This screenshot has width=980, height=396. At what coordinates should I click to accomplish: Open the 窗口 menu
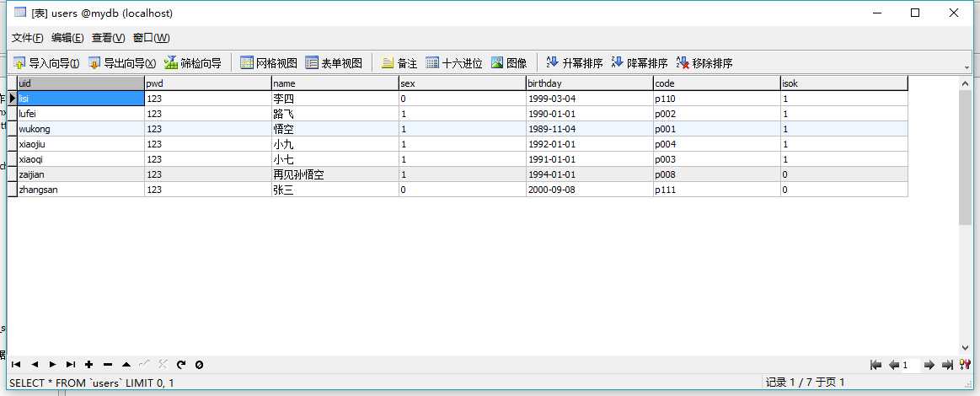click(151, 37)
